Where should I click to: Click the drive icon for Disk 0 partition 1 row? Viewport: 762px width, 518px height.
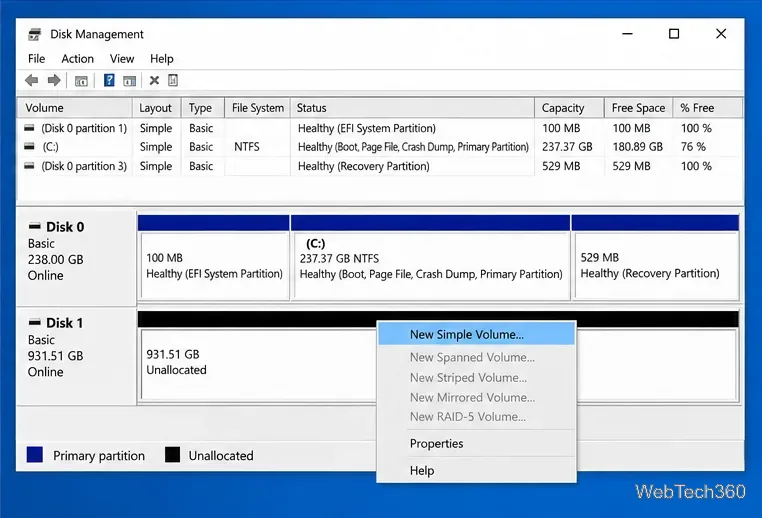30,128
